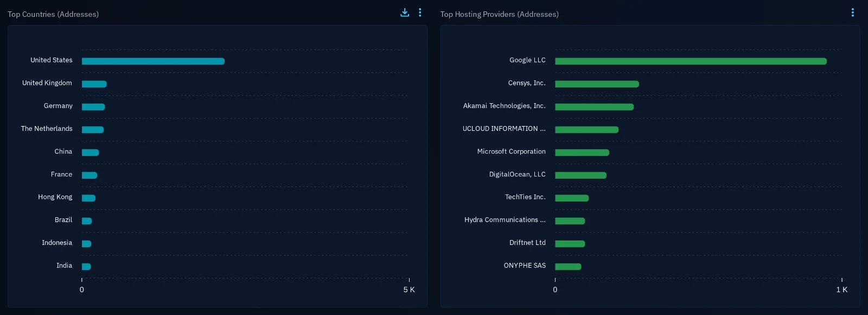Click the DigitalOcean, LLC bar

580,175
